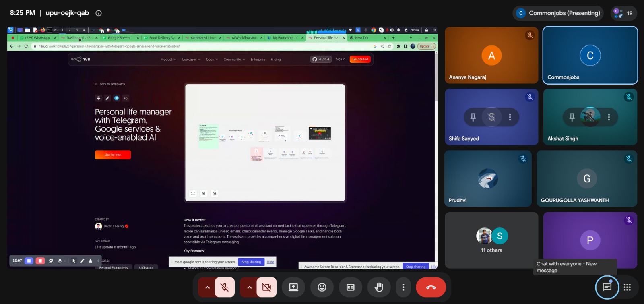
Task: Unmute the microphone in the call bar
Action: click(x=225, y=287)
